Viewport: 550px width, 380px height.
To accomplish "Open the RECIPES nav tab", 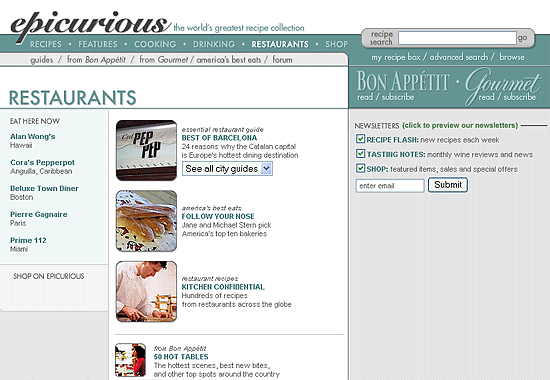I will [46, 44].
